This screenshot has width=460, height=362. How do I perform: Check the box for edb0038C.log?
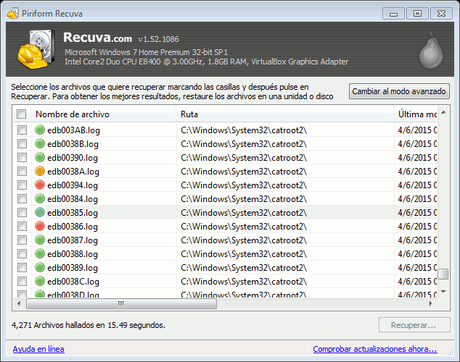pyautogui.click(x=22, y=281)
